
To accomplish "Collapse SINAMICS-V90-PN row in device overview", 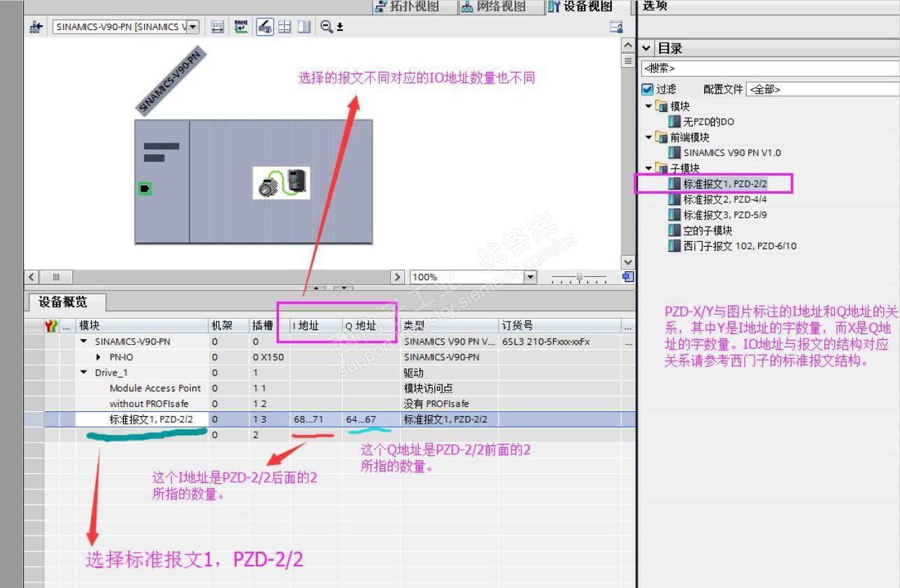I will click(84, 342).
